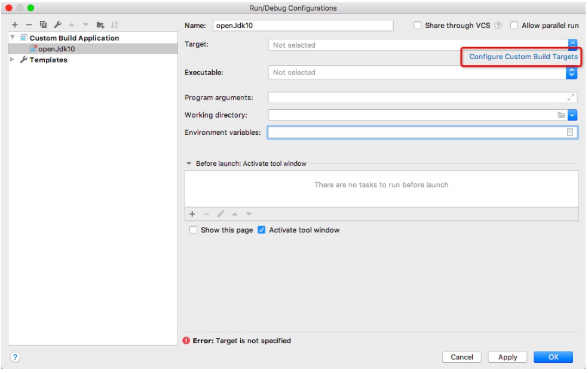
Task: Edit before launch task pencil icon
Action: click(x=220, y=214)
